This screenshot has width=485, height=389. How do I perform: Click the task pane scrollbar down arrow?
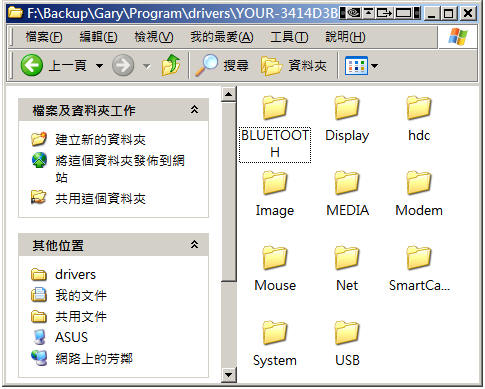(229, 375)
